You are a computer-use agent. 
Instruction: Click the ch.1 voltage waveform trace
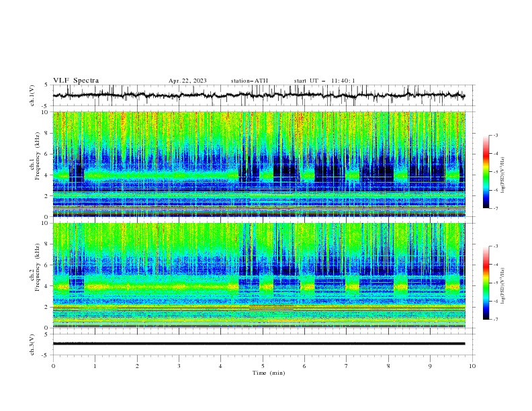[x=259, y=95]
